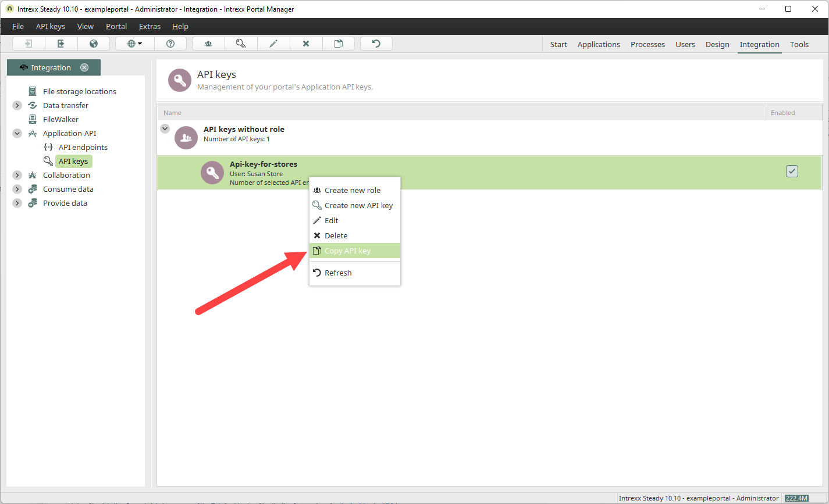Screen dimensions: 829x504
Task: Click the portal logout toolbar icon
Action: 61,44
